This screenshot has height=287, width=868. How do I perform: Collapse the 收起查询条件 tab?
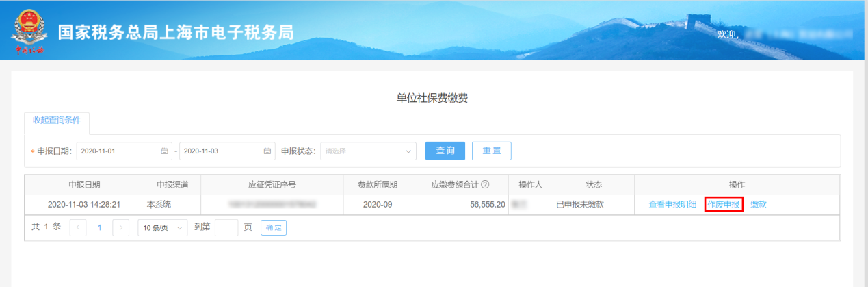pos(57,120)
